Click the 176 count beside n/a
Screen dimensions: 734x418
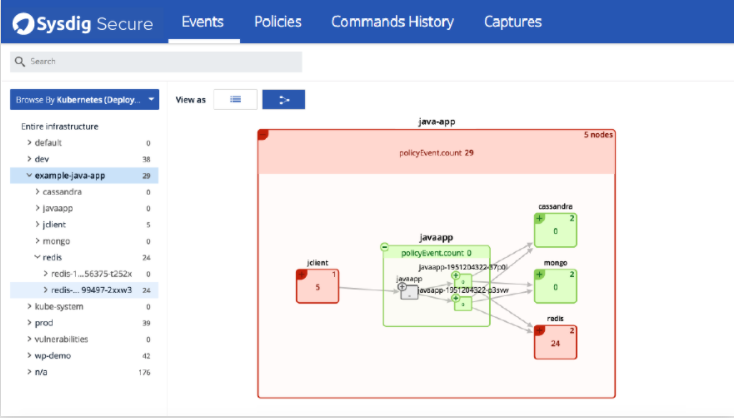tap(144, 373)
